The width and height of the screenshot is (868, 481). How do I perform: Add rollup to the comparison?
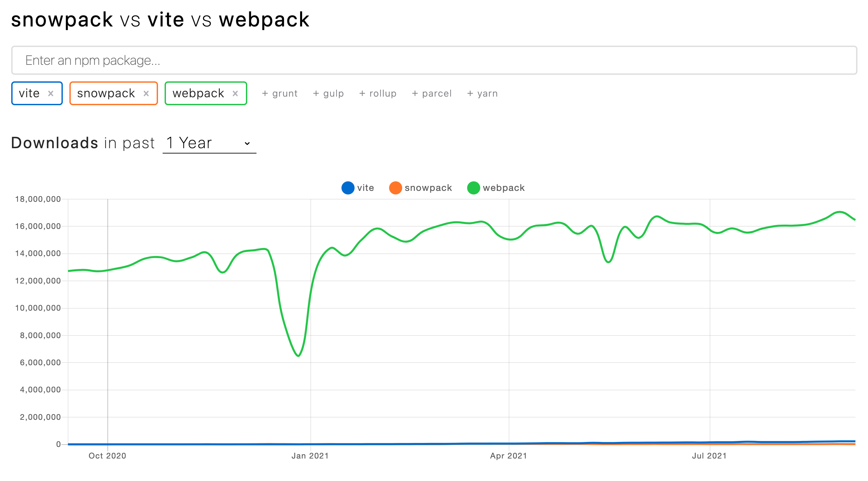tap(378, 93)
